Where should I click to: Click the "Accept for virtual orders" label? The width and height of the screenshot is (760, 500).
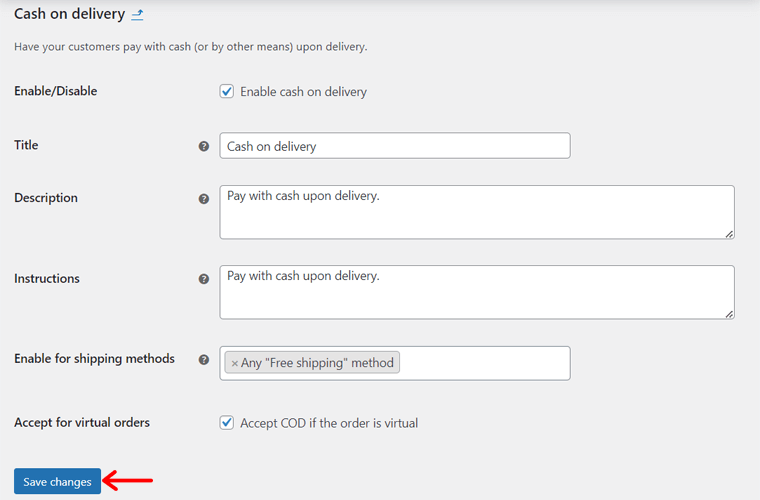(82, 422)
